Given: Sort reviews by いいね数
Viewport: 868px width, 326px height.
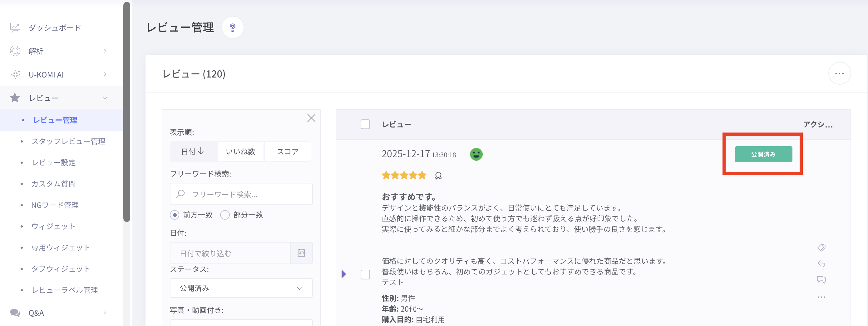Looking at the screenshot, I should pos(241,152).
